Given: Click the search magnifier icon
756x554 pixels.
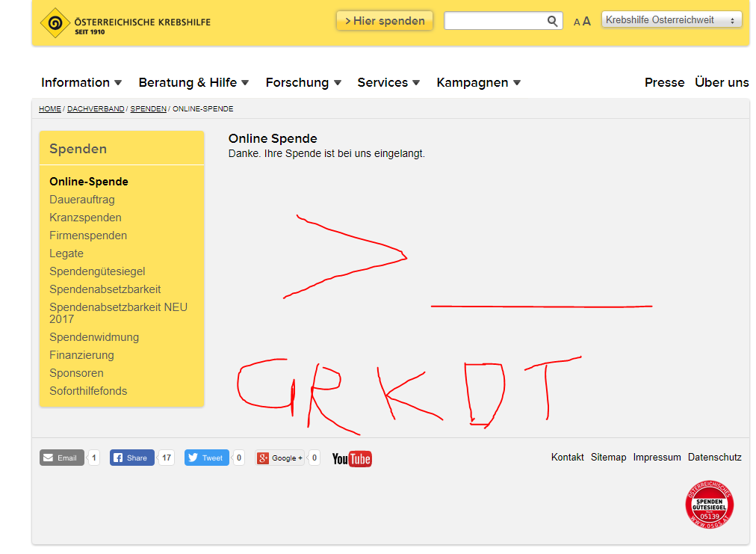Looking at the screenshot, I should click(x=552, y=21).
